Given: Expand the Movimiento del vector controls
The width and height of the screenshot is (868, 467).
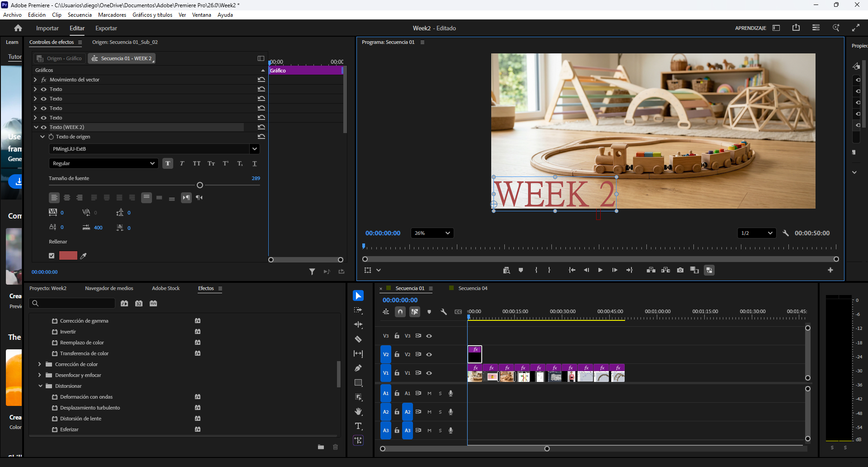Looking at the screenshot, I should pos(35,79).
